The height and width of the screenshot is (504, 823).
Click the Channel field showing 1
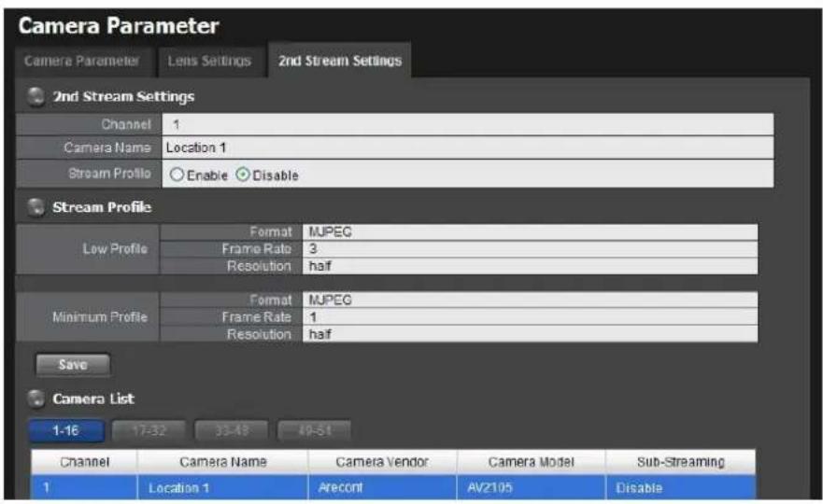tap(468, 124)
